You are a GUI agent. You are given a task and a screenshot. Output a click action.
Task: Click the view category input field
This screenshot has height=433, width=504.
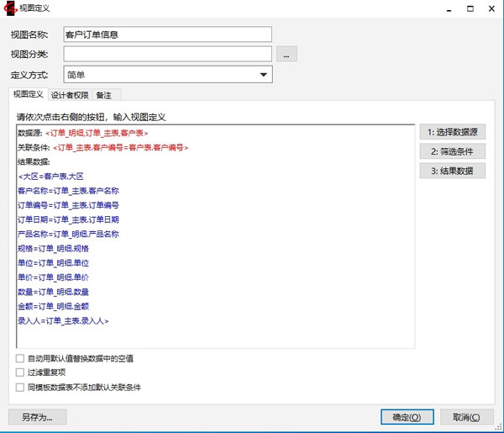tap(167, 55)
